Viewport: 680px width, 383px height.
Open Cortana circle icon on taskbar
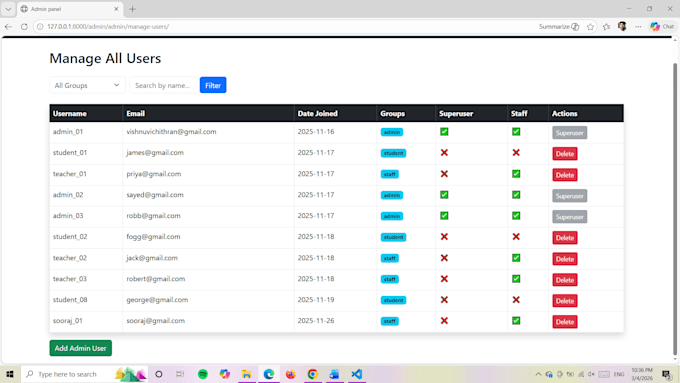click(159, 374)
